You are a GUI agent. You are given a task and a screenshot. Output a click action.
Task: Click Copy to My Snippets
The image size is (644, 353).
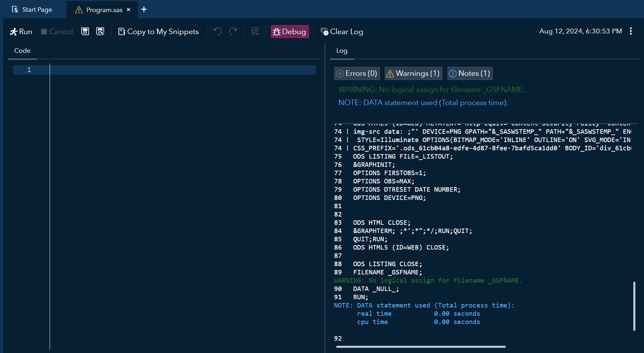coord(159,32)
